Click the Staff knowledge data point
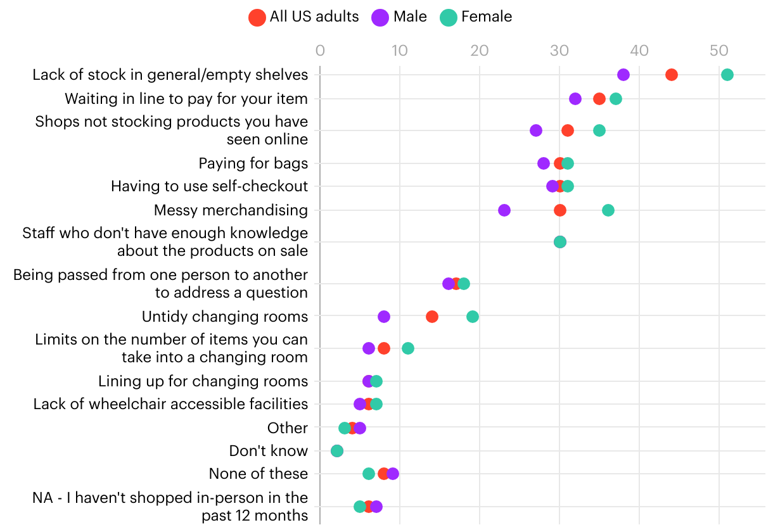773x532 pixels. click(x=560, y=242)
